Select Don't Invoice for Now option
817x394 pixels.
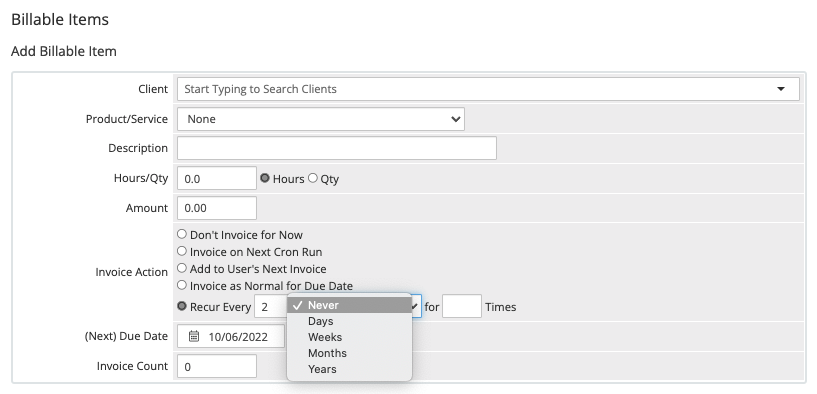[182, 234]
